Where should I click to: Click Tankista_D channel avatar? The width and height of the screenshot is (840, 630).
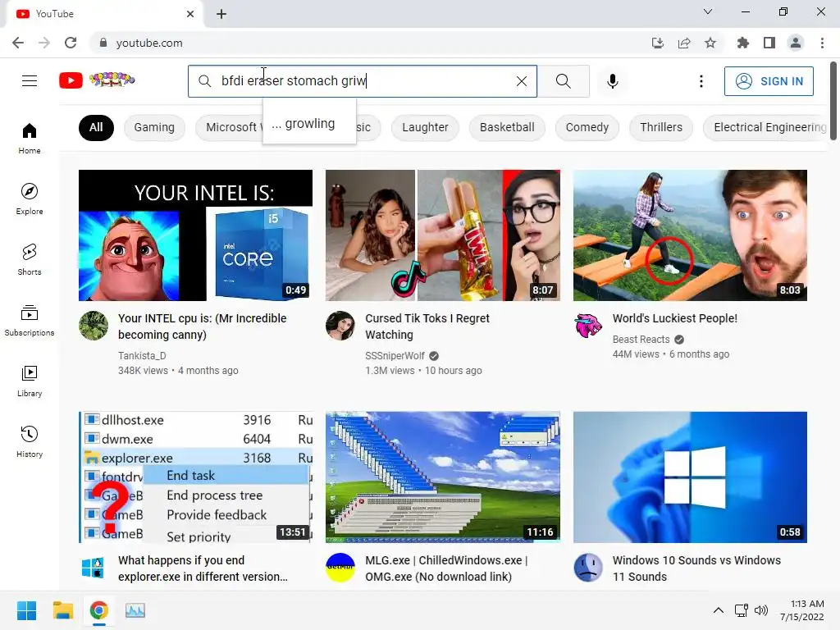[x=94, y=326]
